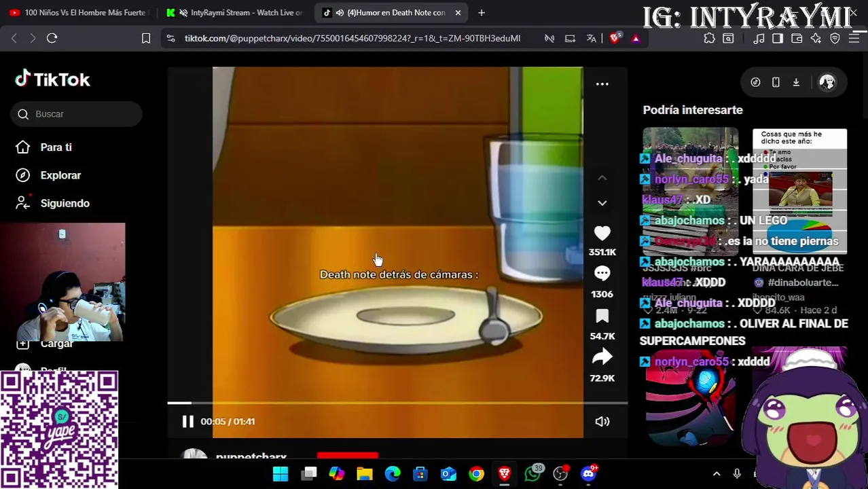Open the Cosas que más he dicho video
This screenshot has width=868, height=489.
pyautogui.click(x=799, y=191)
